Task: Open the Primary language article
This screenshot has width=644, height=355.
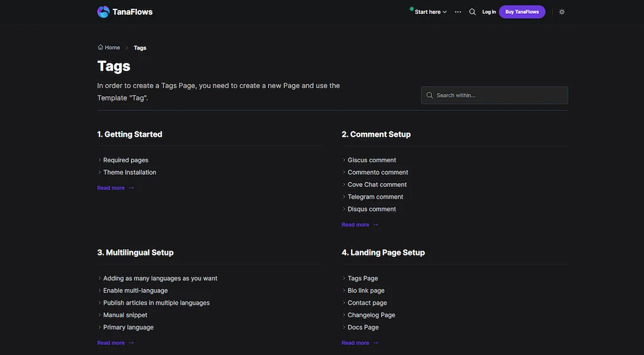Action: 128,327
